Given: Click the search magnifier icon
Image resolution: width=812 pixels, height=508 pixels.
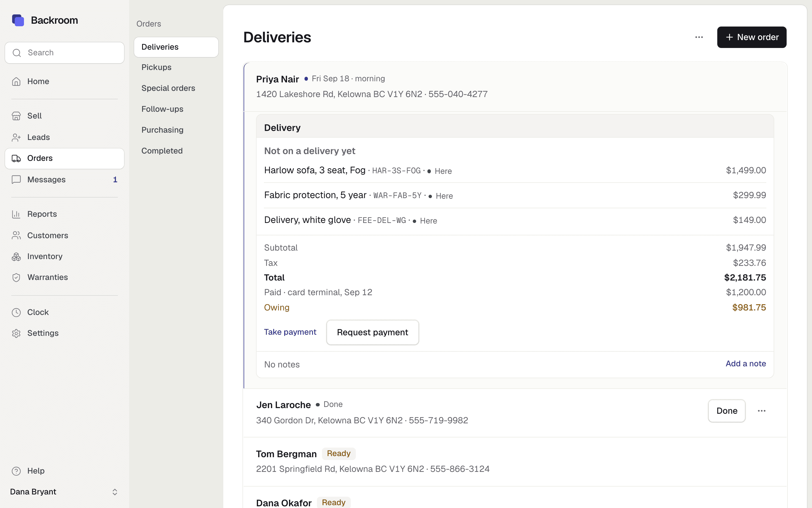Looking at the screenshot, I should tap(17, 53).
